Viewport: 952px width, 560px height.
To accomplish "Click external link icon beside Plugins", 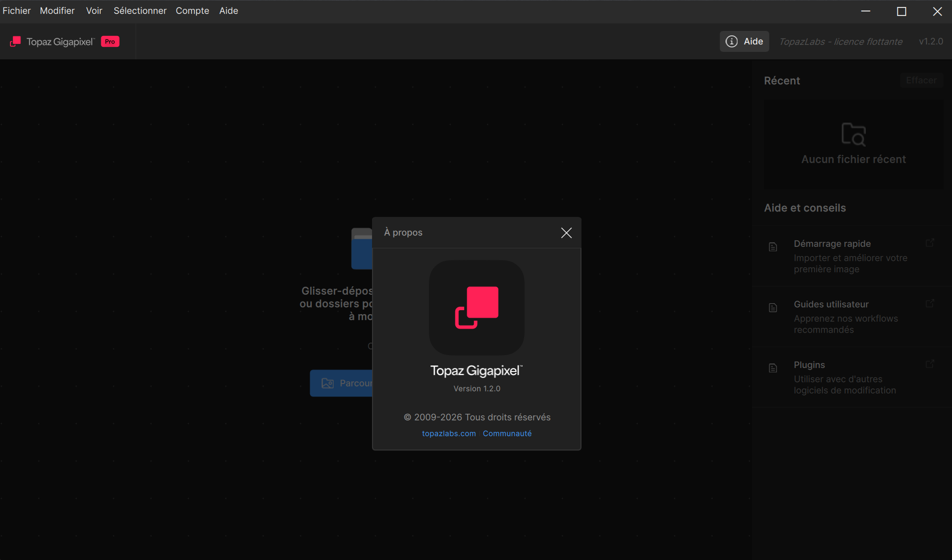I will point(930,364).
